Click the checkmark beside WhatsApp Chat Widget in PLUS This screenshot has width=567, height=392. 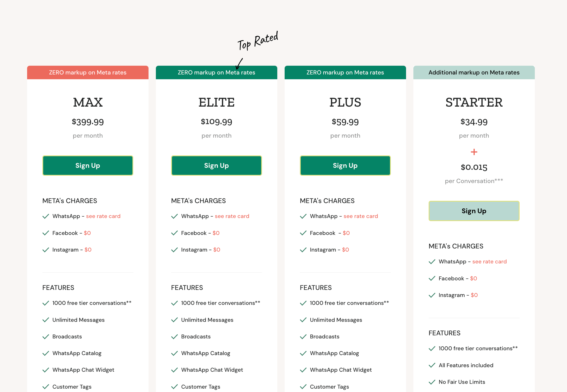(x=303, y=370)
